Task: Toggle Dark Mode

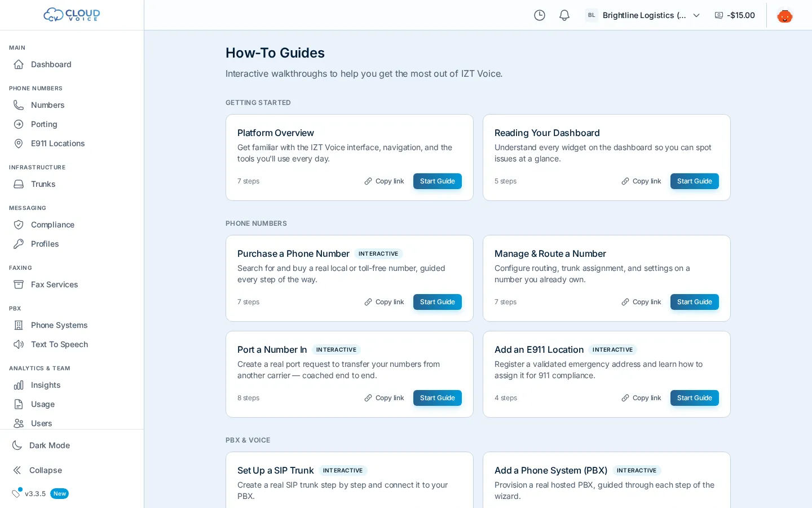Action: pos(72,445)
